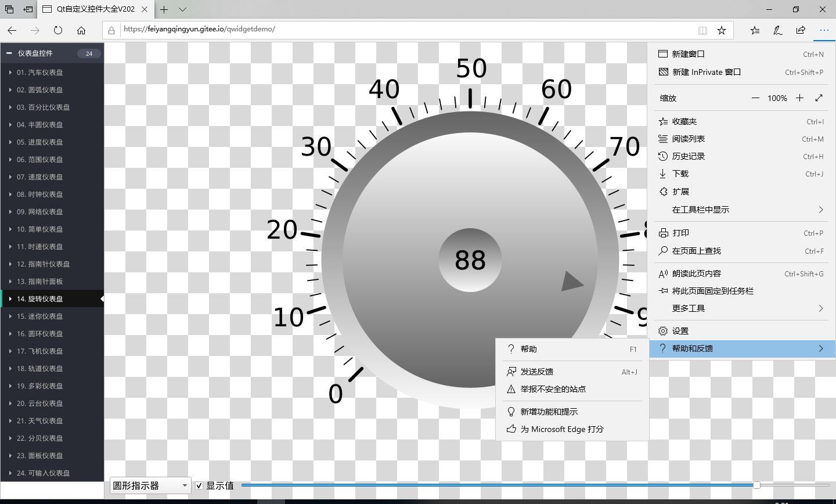Collapse the 仪表盘控件 group
This screenshot has width=836, height=504.
[x=9, y=53]
